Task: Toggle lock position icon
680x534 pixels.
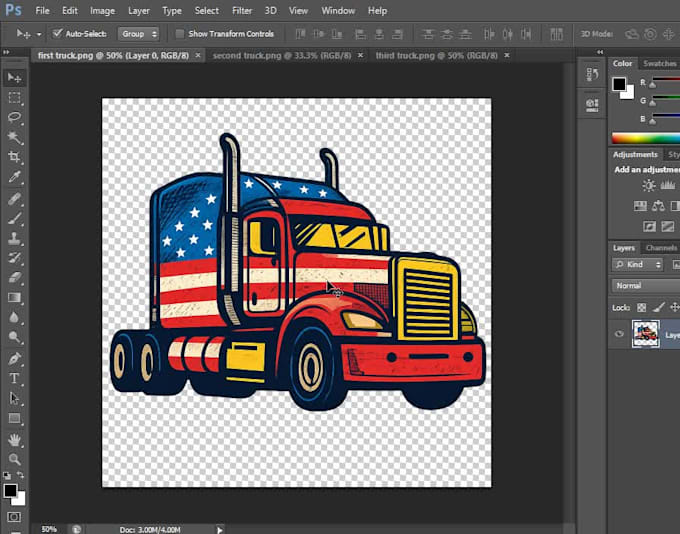Action: pyautogui.click(x=674, y=308)
